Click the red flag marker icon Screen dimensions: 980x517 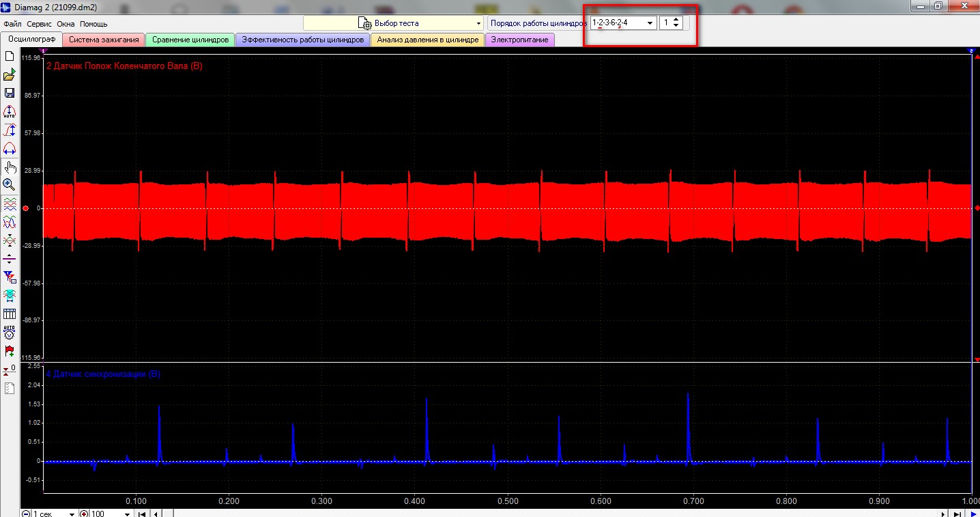click(x=10, y=351)
